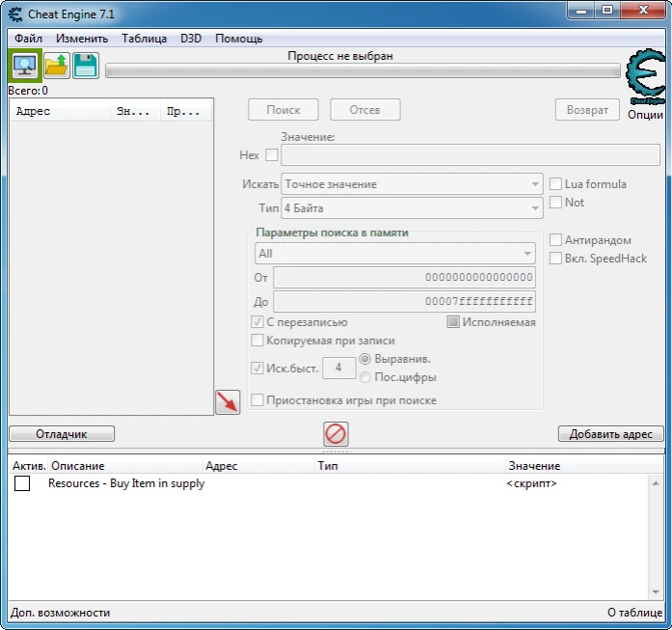The height and width of the screenshot is (630, 672).
Task: Expand the Точное значение scan type dropdown
Action: pyautogui.click(x=412, y=184)
